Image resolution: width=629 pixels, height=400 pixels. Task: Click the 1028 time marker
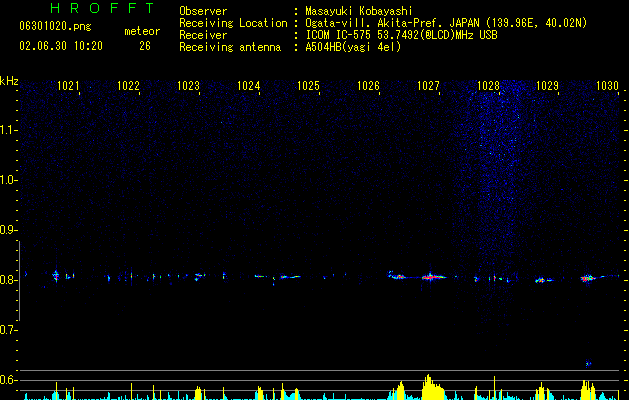click(x=488, y=86)
